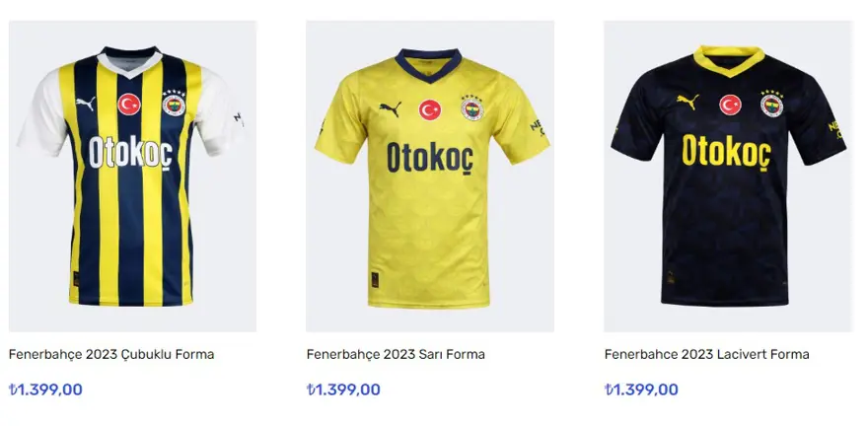Open the yellow Sarı jersey product image
Screen dimensions: 868x426
click(430, 177)
